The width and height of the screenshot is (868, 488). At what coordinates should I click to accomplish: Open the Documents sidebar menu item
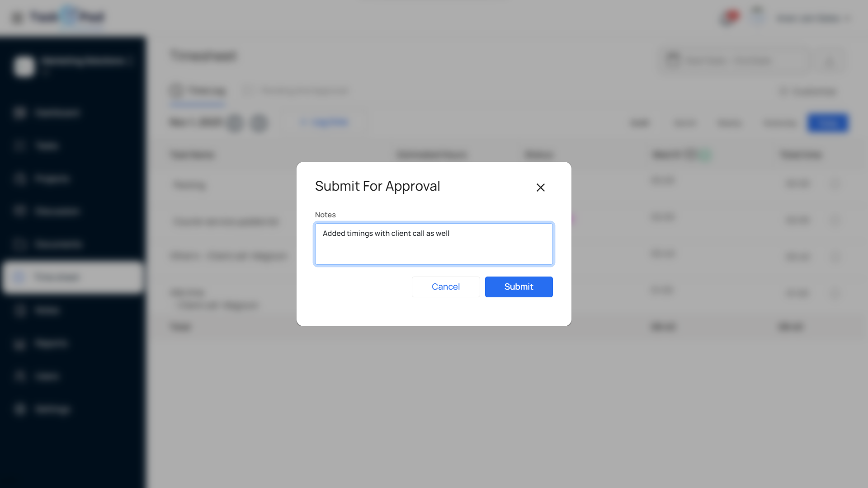pyautogui.click(x=58, y=244)
